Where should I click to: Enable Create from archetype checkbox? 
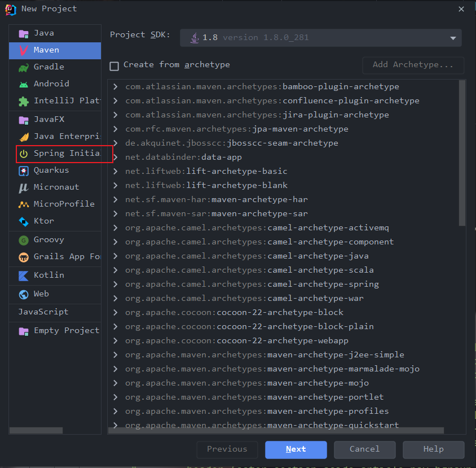pyautogui.click(x=114, y=65)
